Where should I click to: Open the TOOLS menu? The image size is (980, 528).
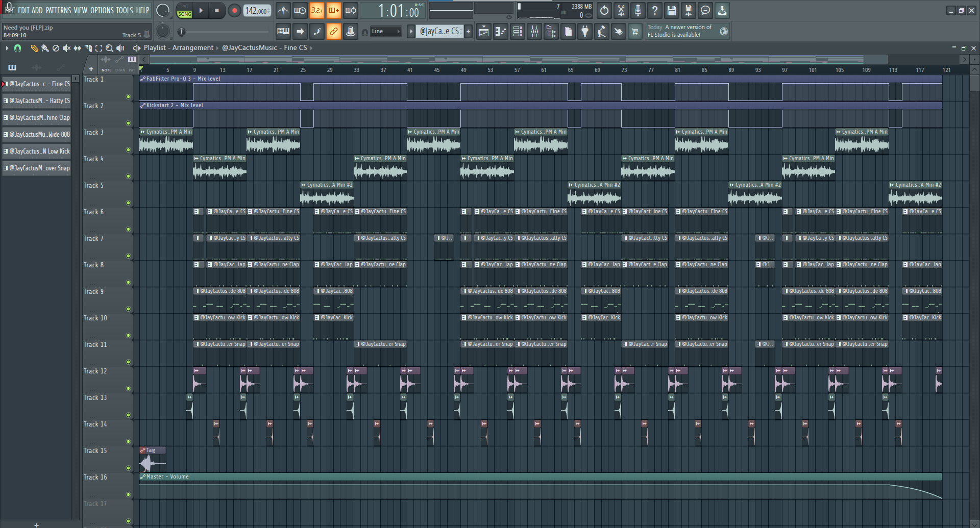point(125,10)
